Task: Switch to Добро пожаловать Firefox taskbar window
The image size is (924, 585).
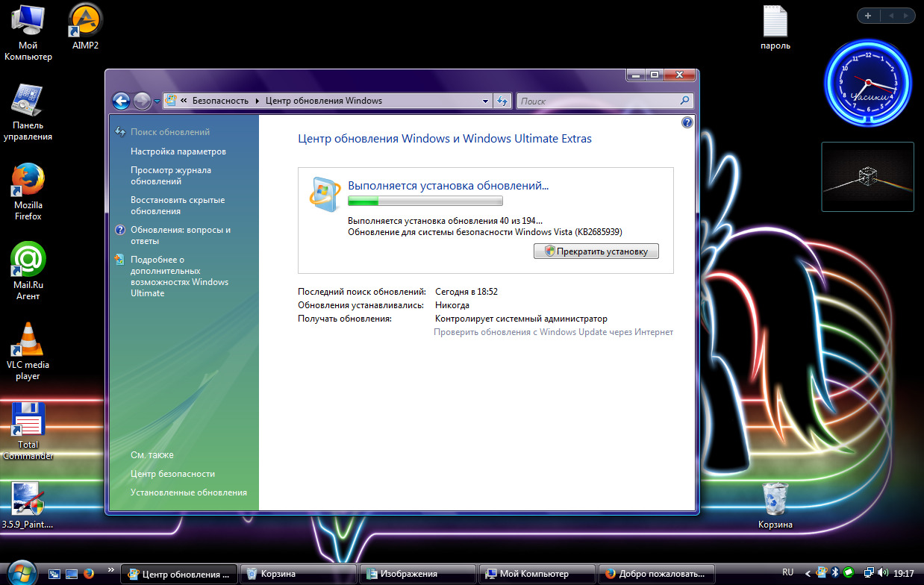Action: [657, 574]
